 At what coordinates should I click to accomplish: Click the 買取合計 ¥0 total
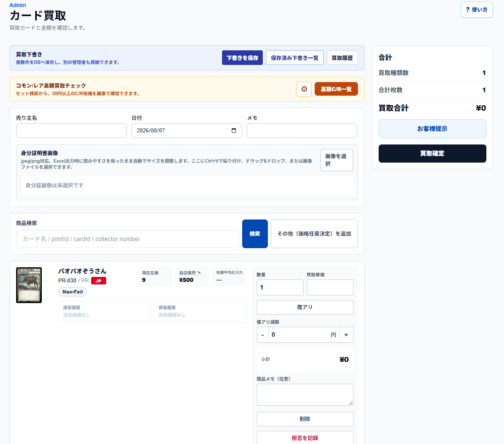[433, 108]
